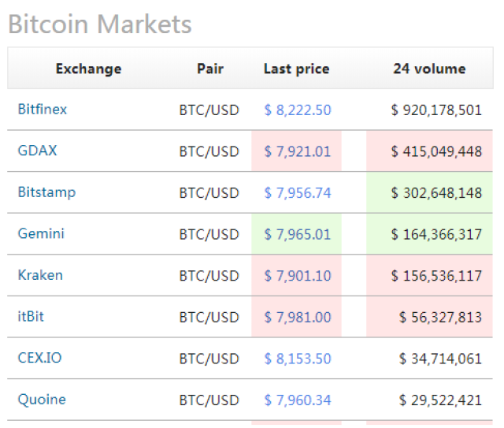Select the Gemini exchange link
The height and width of the screenshot is (428, 504).
coord(41,233)
